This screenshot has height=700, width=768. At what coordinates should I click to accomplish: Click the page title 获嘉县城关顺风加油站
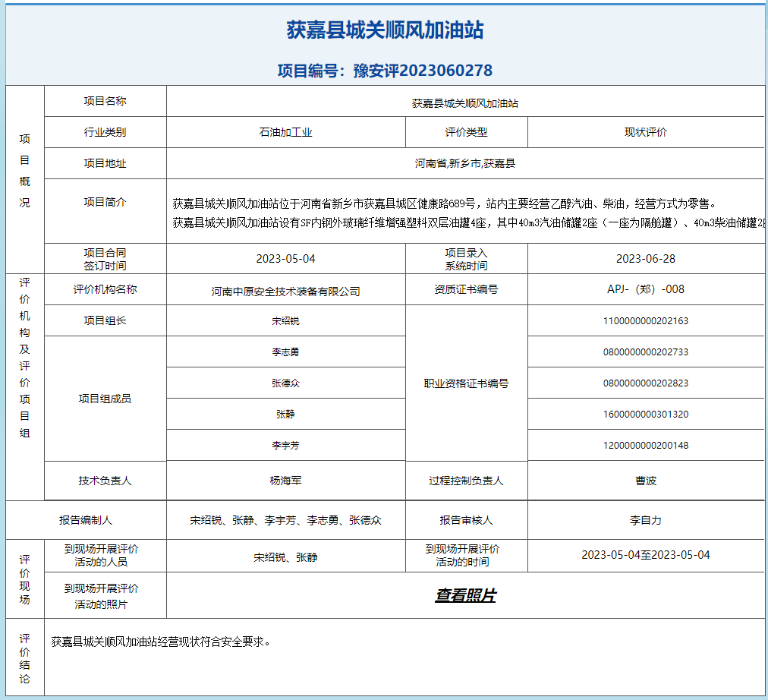pyautogui.click(x=385, y=30)
